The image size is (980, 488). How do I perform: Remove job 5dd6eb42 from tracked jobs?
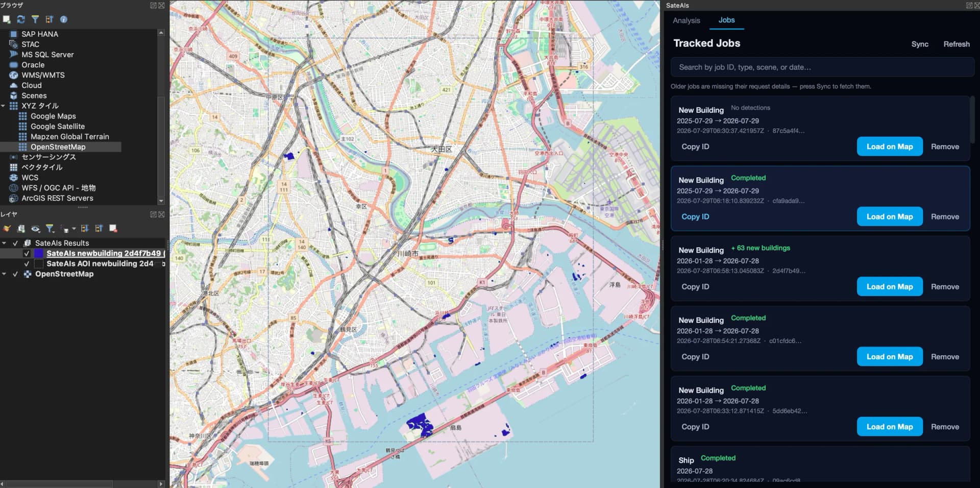[x=945, y=427]
